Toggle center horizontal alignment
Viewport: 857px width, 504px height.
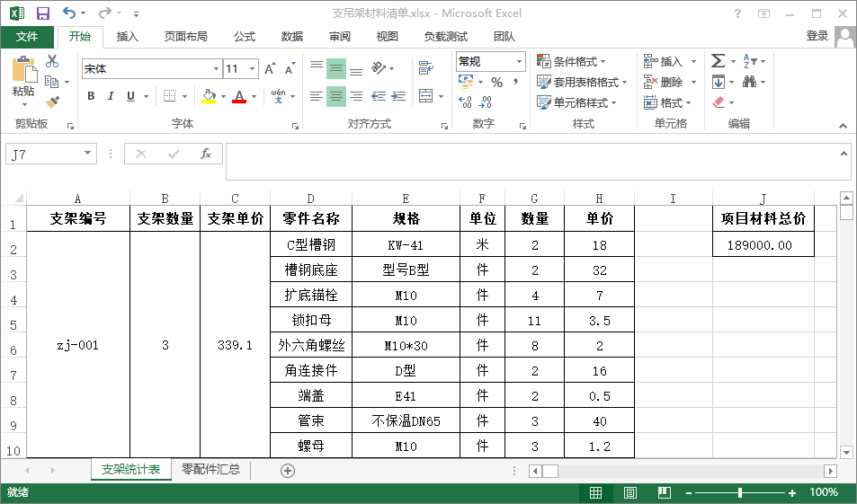[x=335, y=96]
